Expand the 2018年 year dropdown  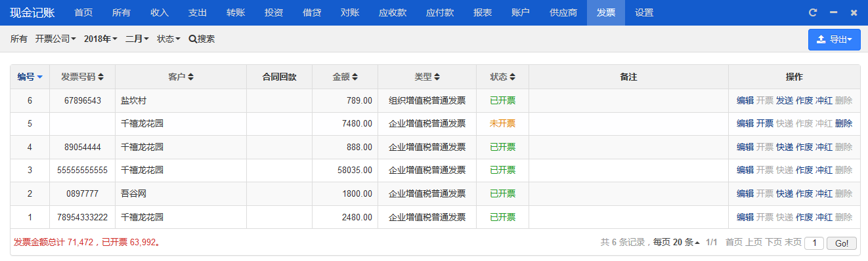[x=100, y=39]
